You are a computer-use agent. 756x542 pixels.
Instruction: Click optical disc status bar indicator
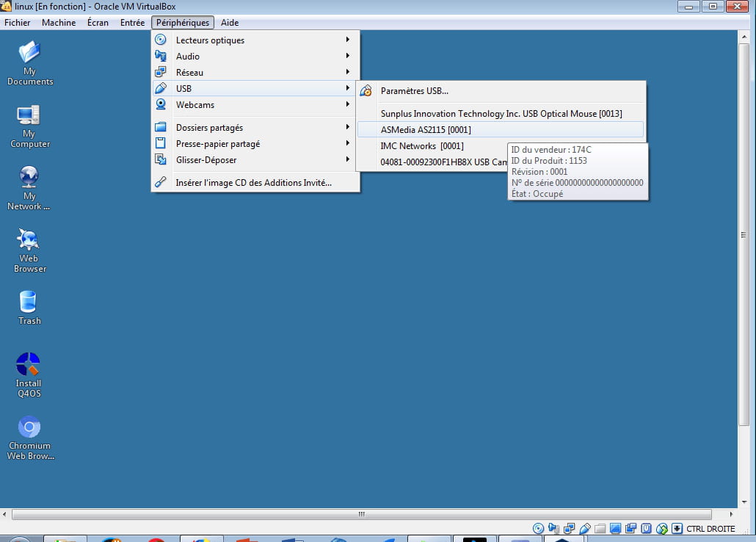[x=539, y=529]
